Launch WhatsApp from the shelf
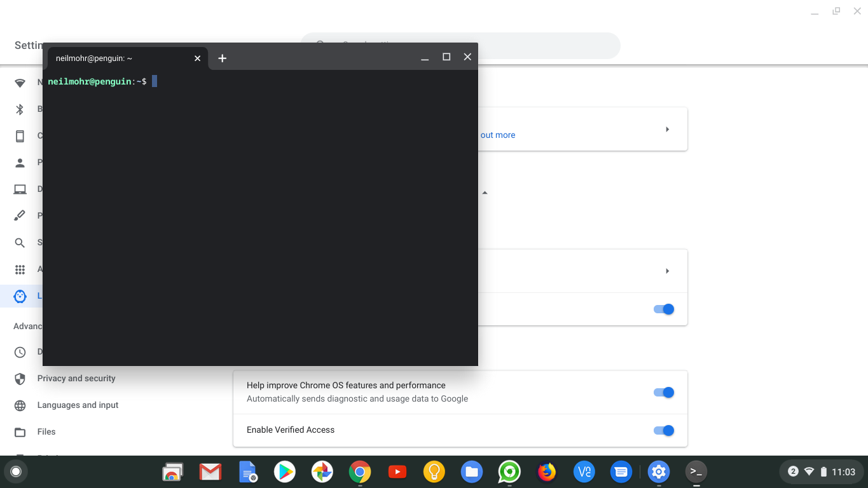 [x=509, y=472]
